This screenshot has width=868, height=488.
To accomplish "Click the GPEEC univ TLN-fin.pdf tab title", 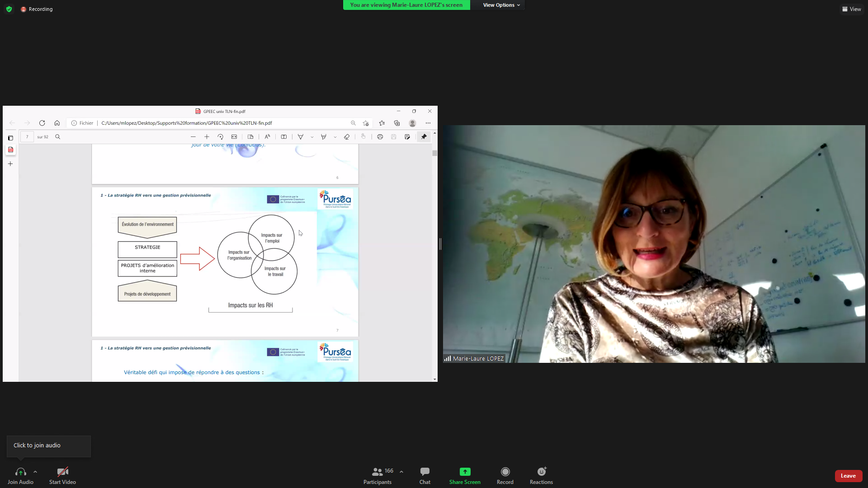I will click(x=224, y=112).
